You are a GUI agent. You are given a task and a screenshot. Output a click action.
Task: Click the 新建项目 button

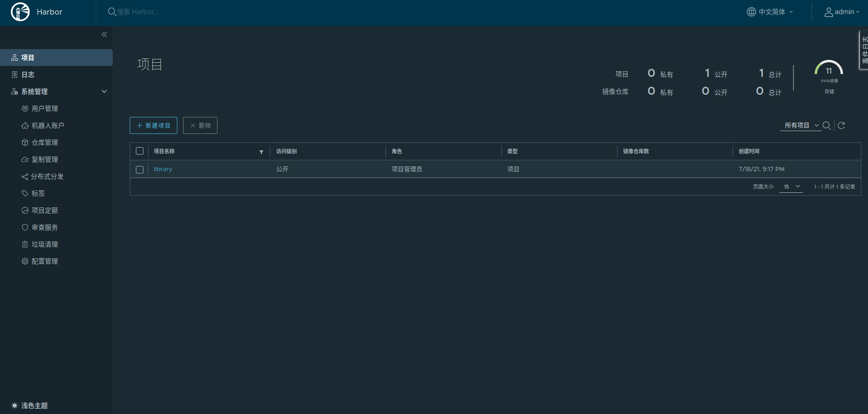pyautogui.click(x=153, y=125)
